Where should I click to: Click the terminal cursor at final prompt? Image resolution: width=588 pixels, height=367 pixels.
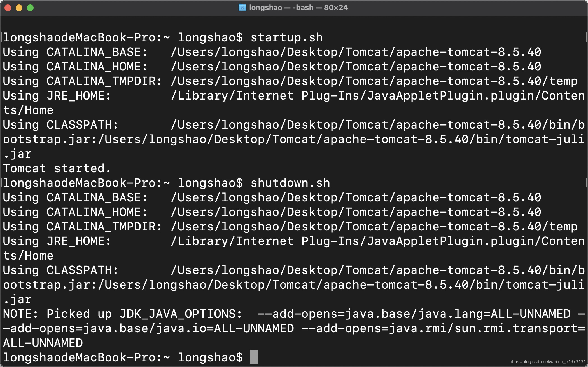[x=254, y=357]
